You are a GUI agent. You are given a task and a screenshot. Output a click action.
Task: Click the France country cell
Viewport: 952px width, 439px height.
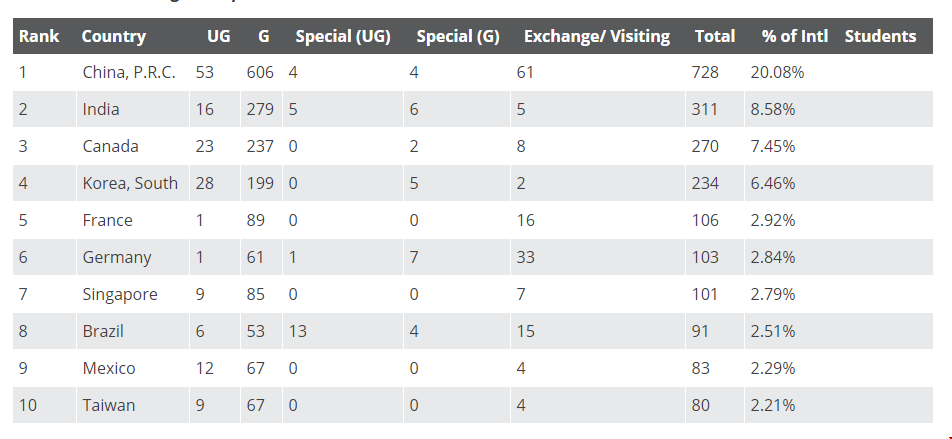107,220
